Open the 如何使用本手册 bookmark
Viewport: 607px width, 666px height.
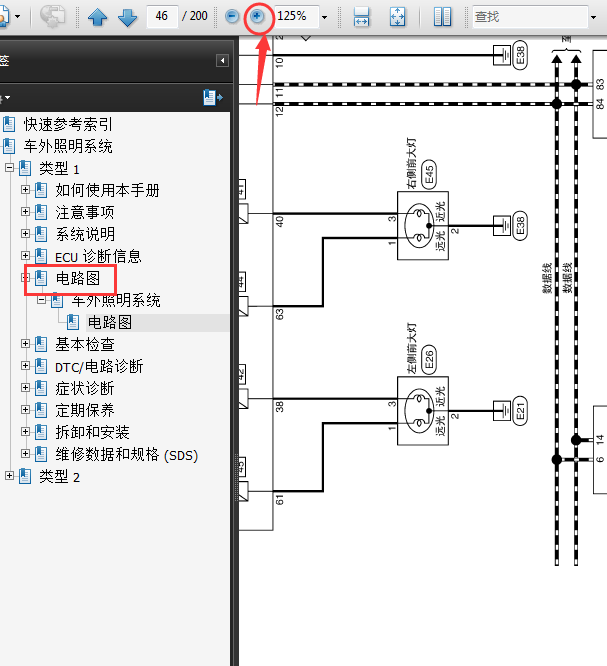click(107, 190)
